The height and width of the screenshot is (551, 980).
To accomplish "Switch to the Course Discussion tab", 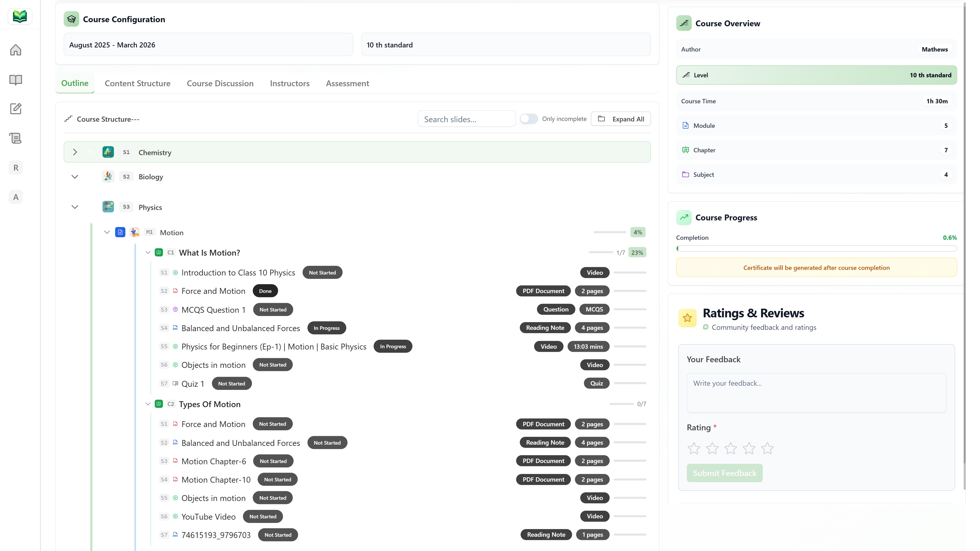I will tap(220, 83).
